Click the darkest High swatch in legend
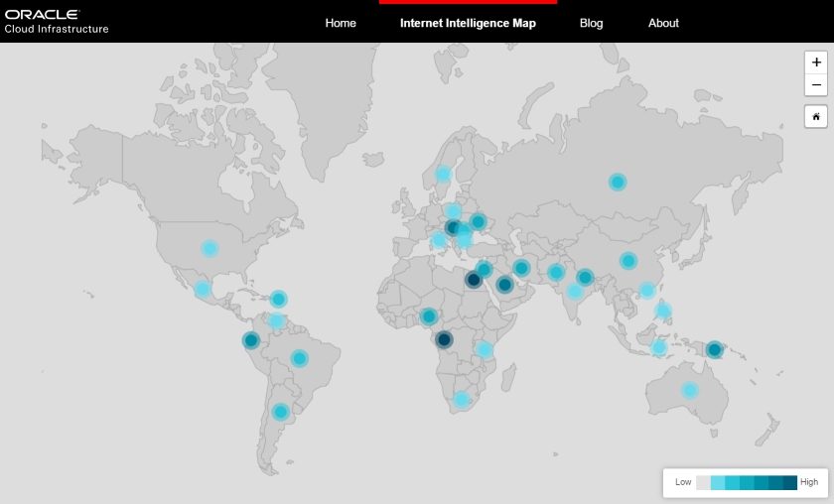 point(790,482)
